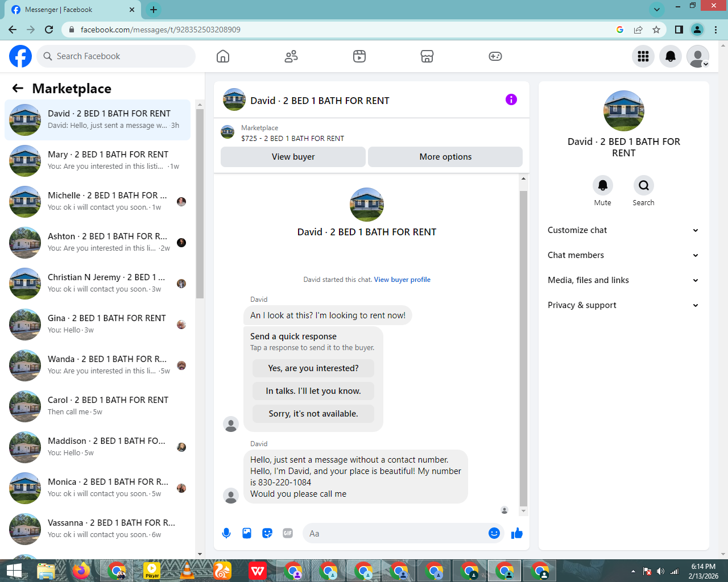Show the notifications bell
This screenshot has width=728, height=582.
pyautogui.click(x=671, y=56)
